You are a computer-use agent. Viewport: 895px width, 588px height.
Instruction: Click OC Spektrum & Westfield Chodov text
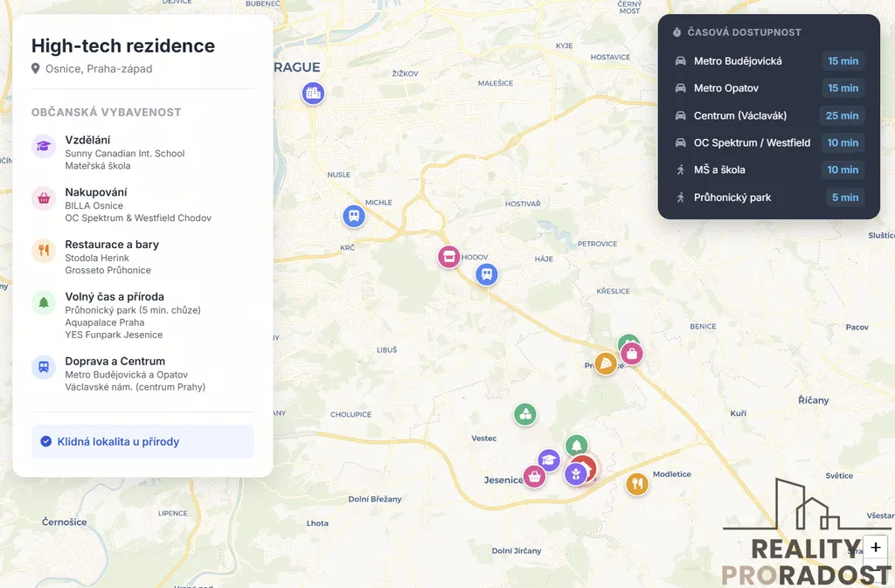click(138, 218)
